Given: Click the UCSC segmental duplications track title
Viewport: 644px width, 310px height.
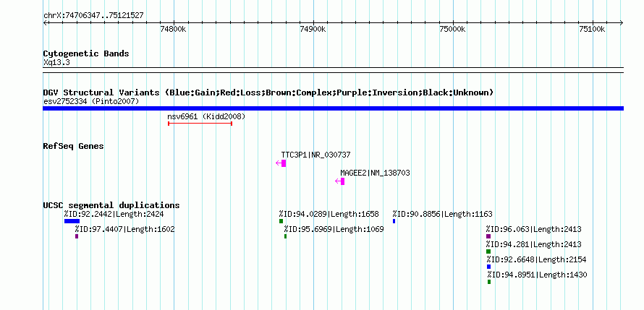Looking at the screenshot, I should (111, 205).
